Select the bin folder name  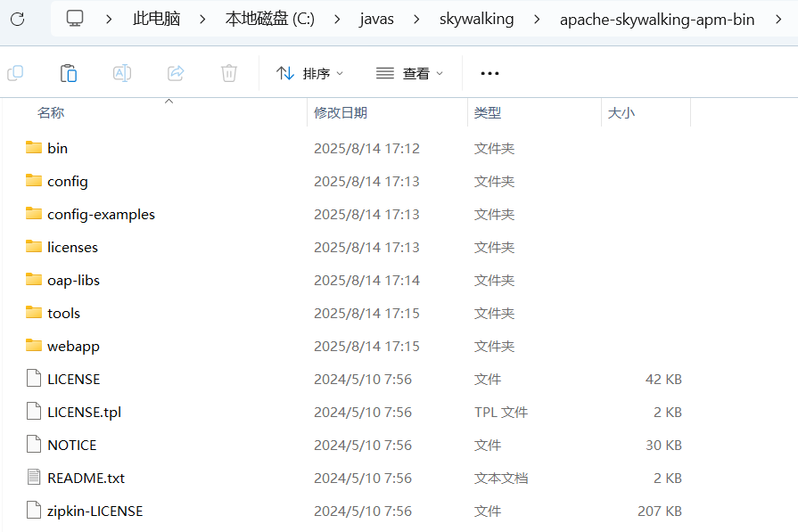pos(57,148)
